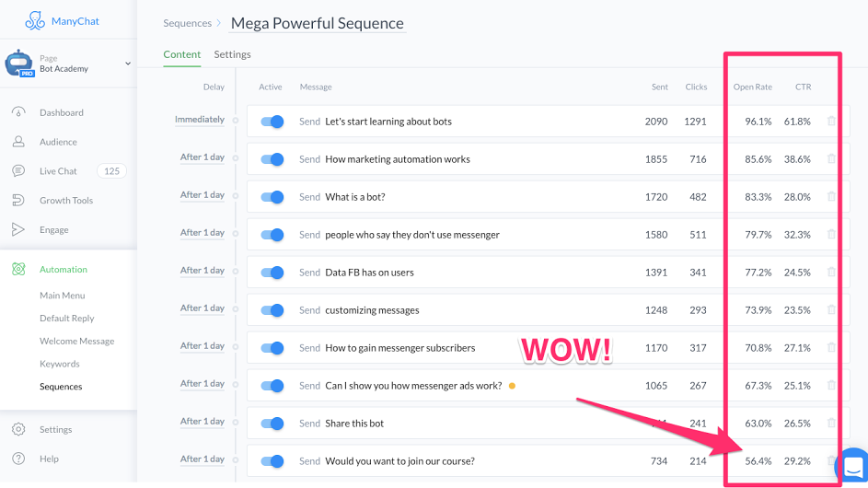Open delay dropdown for "How marketing automation works"
This screenshot has width=868, height=488.
203,157
